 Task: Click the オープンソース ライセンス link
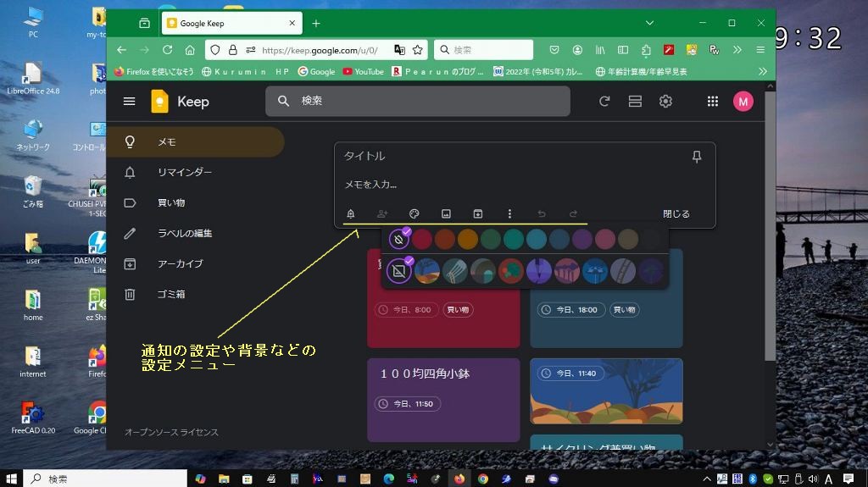(x=171, y=433)
